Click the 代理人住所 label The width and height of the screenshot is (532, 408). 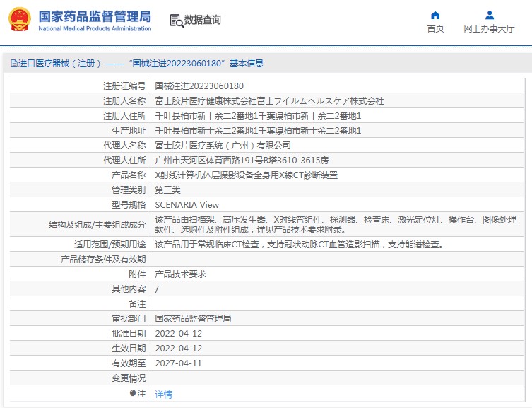click(x=124, y=161)
